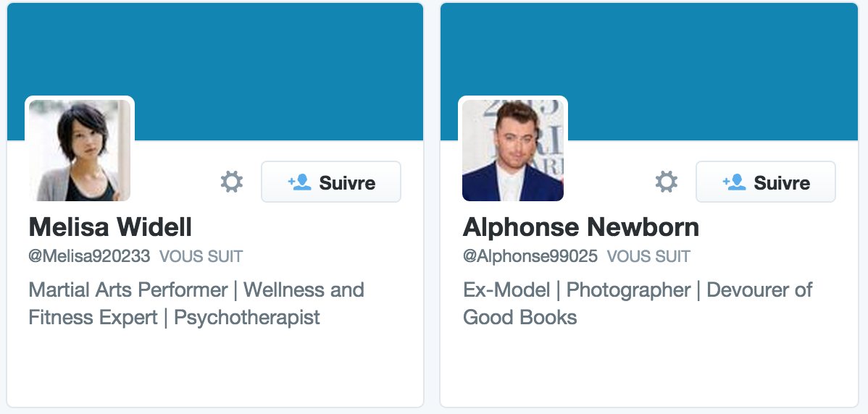Click the @Melisa920233 handle
868x414 pixels.
[x=89, y=256]
